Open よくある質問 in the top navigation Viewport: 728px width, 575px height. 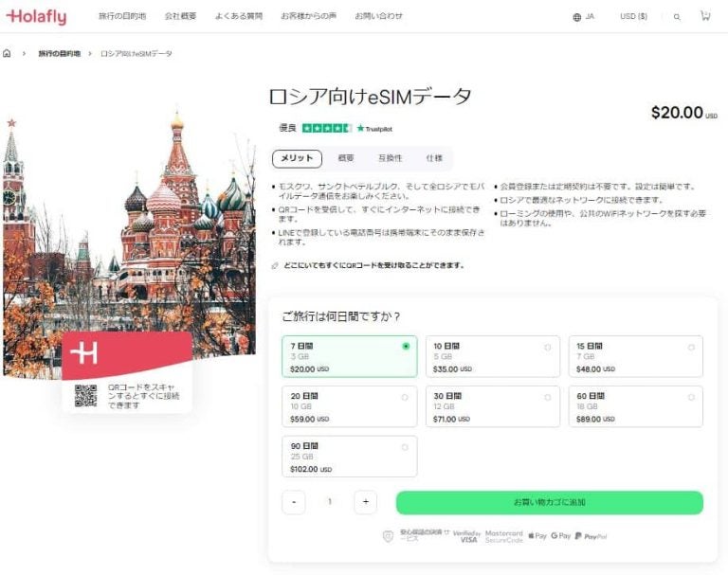(x=239, y=16)
